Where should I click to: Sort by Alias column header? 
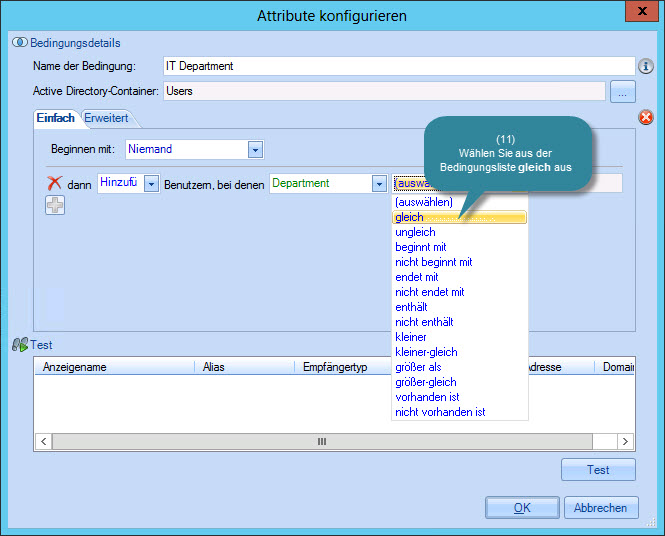pyautogui.click(x=244, y=367)
